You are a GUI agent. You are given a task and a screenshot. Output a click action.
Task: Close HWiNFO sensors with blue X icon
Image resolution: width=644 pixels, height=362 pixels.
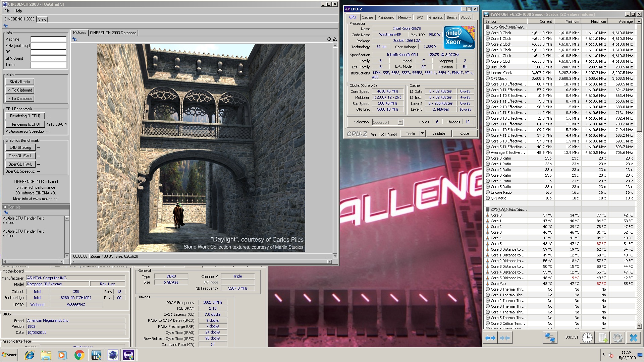point(633,338)
